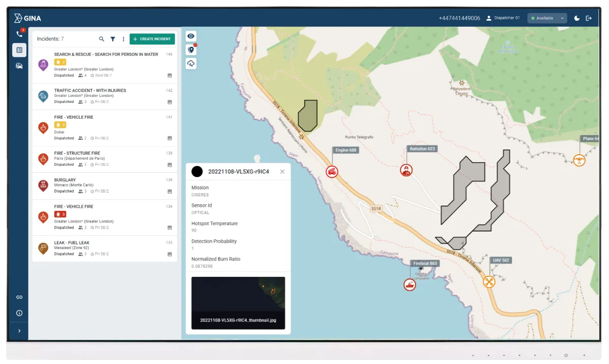Click the cloud download map icon
Viewport: 609px width, 364px height.
pyautogui.click(x=191, y=63)
